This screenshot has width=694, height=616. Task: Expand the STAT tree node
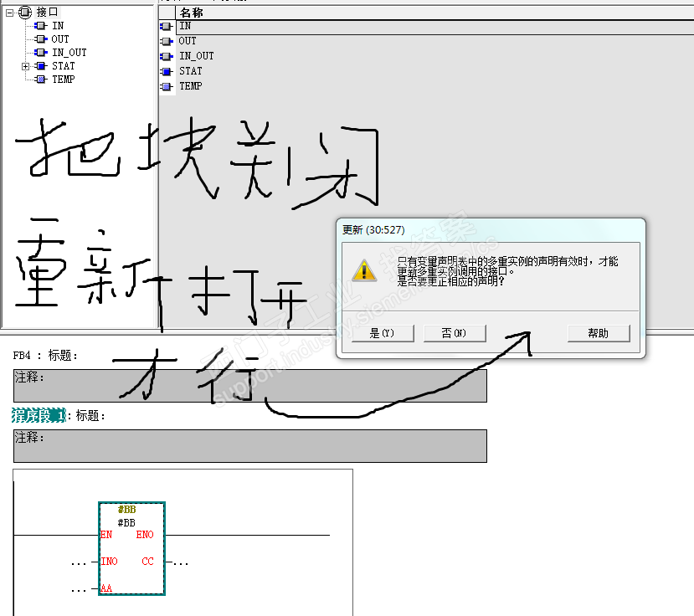click(x=26, y=66)
